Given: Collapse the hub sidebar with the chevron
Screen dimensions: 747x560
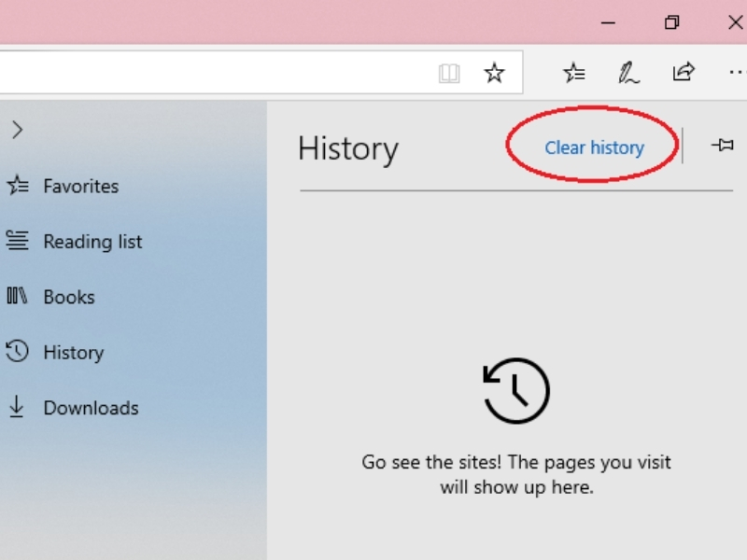Looking at the screenshot, I should [17, 130].
